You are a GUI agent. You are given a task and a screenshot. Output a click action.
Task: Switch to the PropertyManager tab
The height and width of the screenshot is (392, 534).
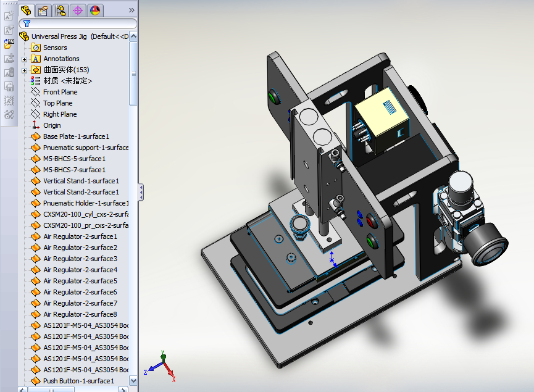[43, 10]
